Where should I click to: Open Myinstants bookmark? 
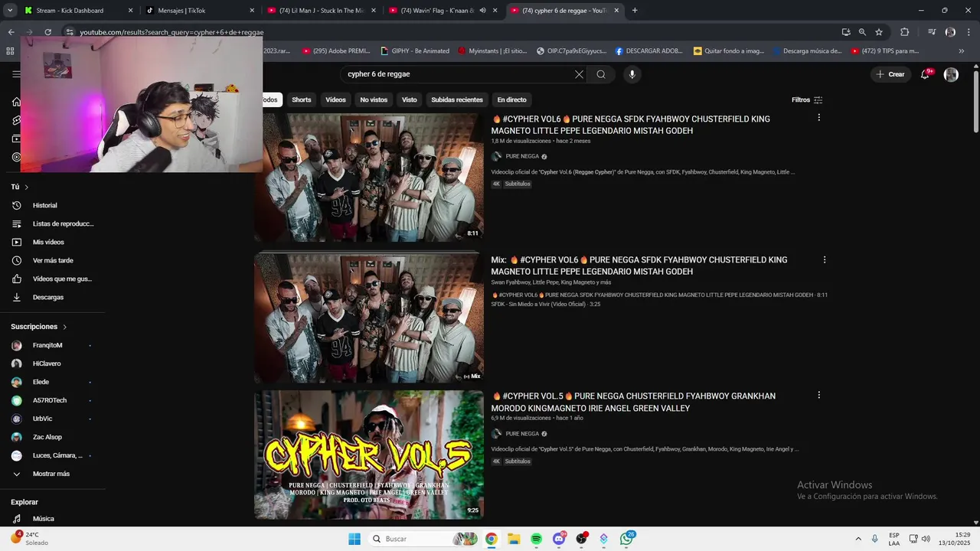point(493,51)
